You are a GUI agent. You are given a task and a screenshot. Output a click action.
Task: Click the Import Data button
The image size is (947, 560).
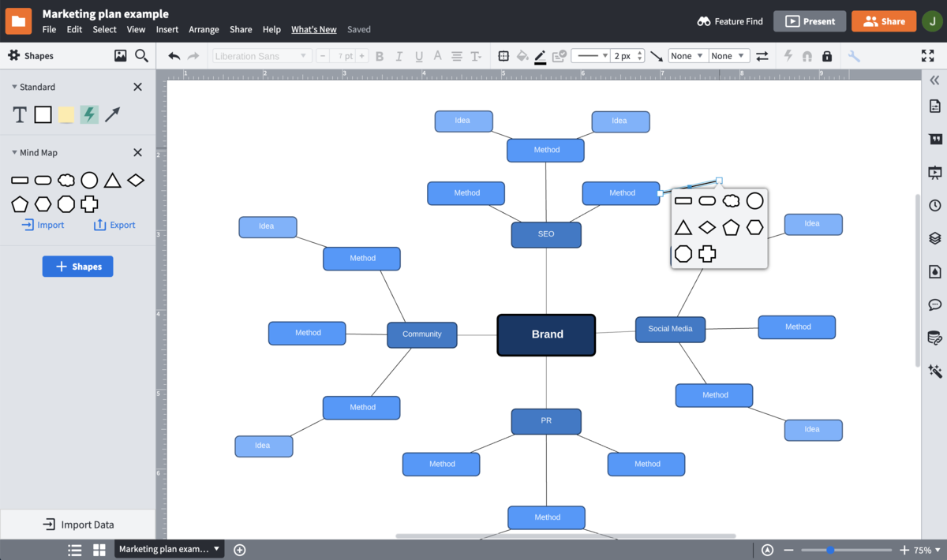pos(77,524)
